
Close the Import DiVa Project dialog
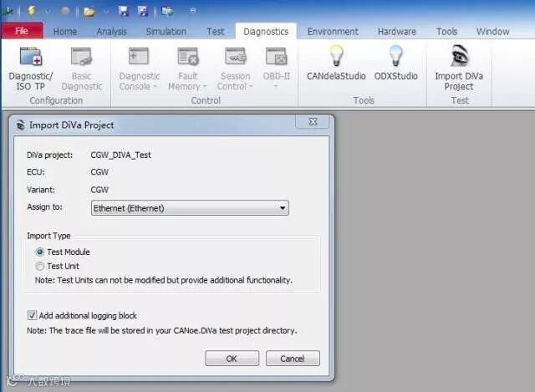pyautogui.click(x=313, y=122)
